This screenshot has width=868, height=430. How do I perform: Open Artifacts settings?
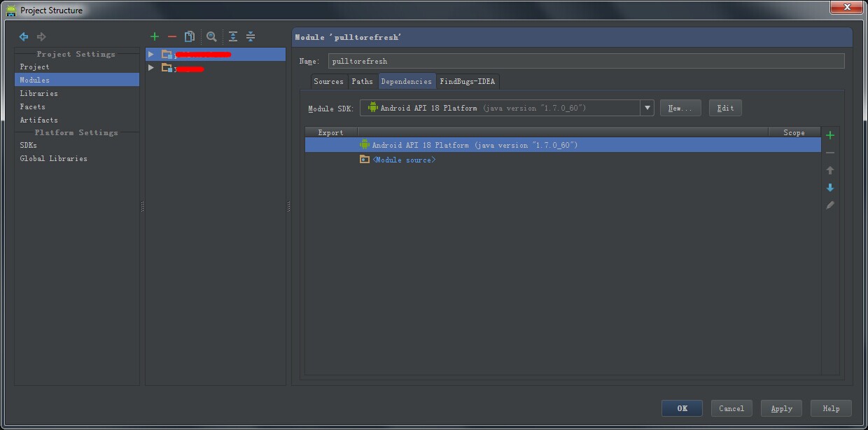click(x=38, y=120)
